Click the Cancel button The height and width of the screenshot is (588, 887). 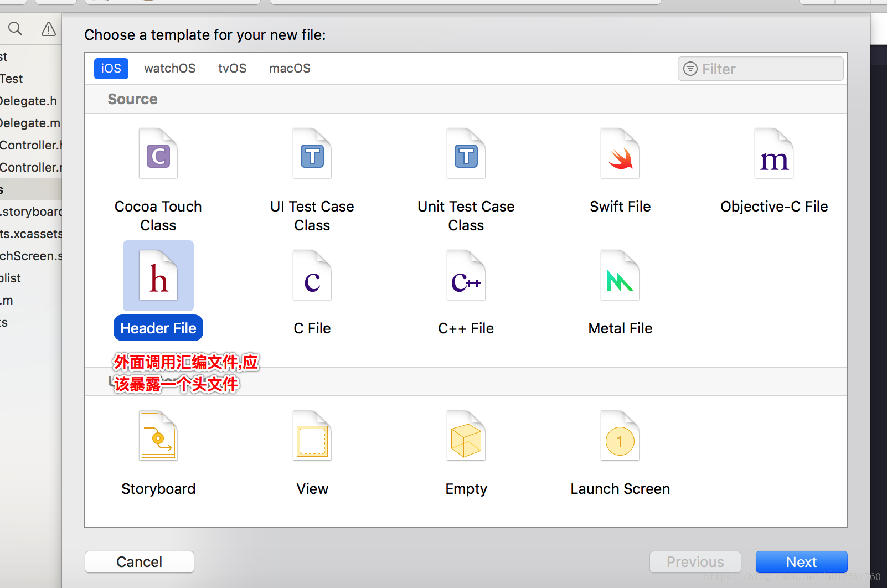click(x=140, y=562)
